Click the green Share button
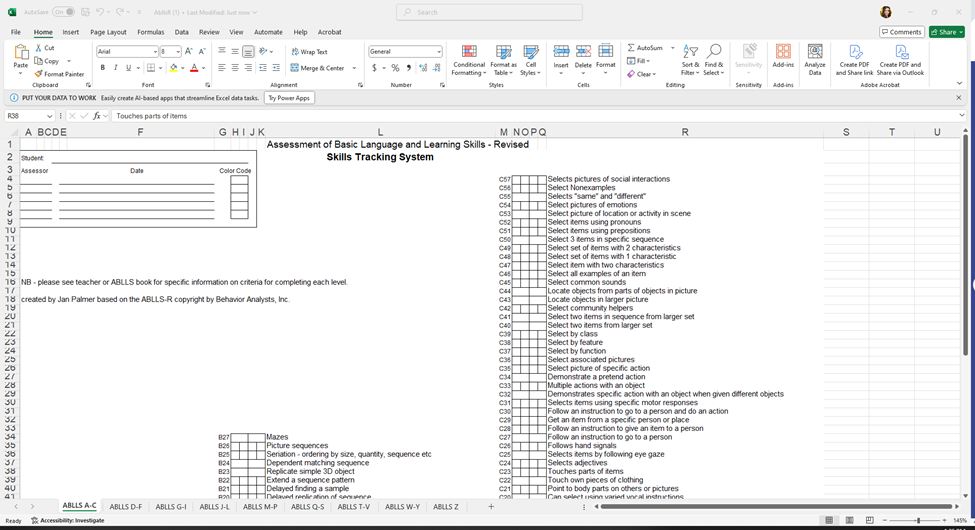Screen dimensions: 975x530 pos(946,32)
